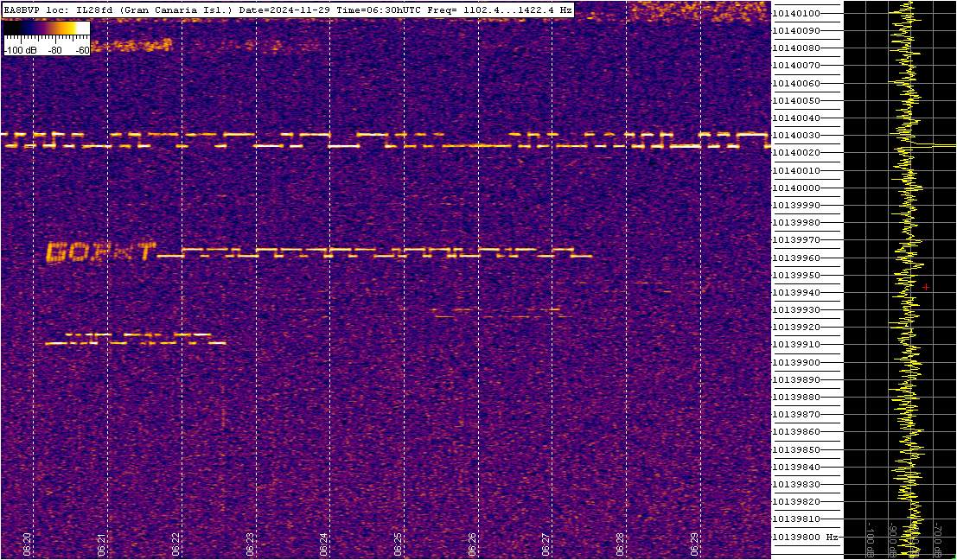Click the 10140050 frequency label
Image resolution: width=957 pixels, height=560 pixels.
point(796,100)
